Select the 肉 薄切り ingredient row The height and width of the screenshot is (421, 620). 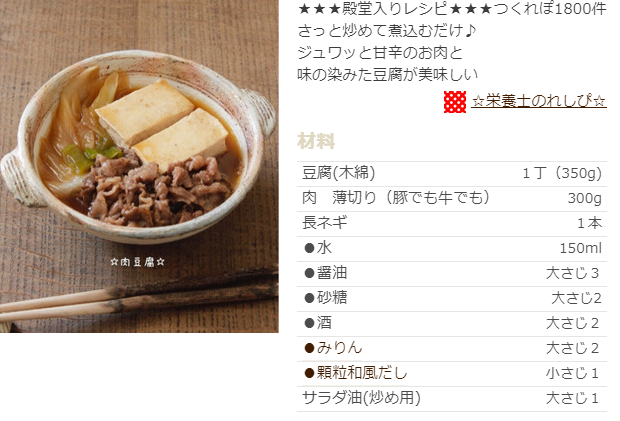click(x=452, y=198)
